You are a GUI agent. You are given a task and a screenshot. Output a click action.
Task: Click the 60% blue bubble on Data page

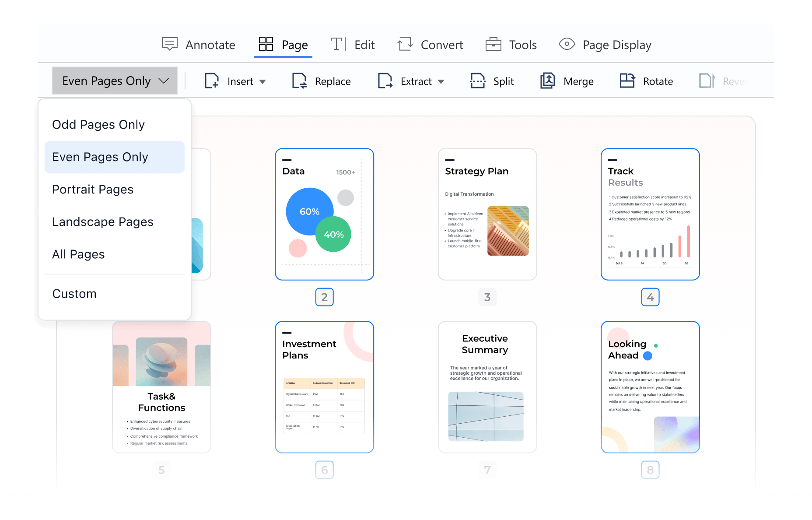(309, 211)
